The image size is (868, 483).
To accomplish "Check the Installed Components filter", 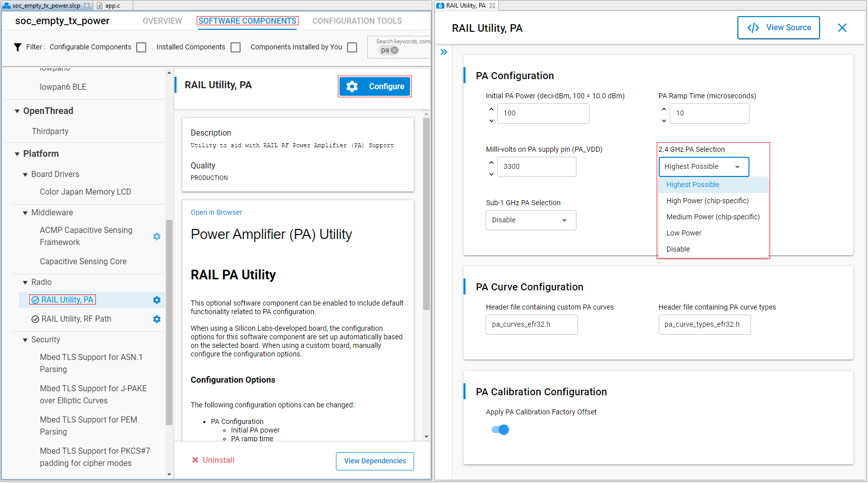I will [236, 47].
